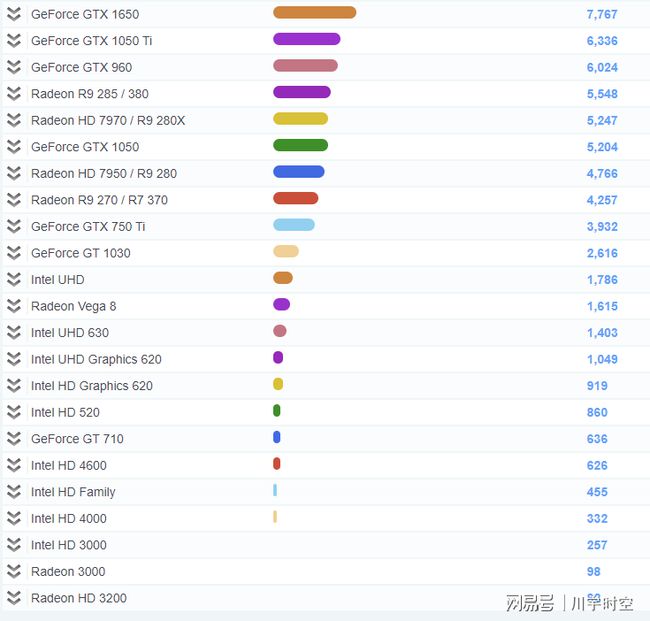Open the Intel HD 520 link
Screen dimensions: 650x621
pyautogui.click(x=65, y=412)
